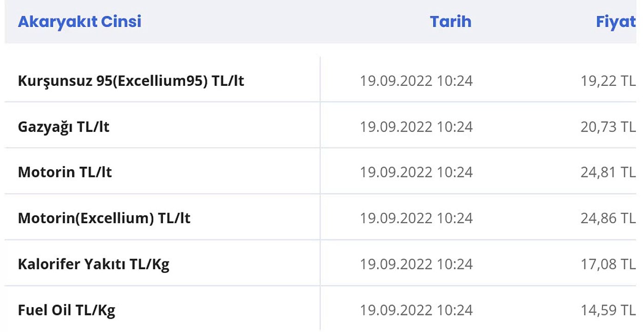644x332 pixels.
Task: Select the date in the Kalorifer Yakıtı row
Action: [416, 264]
